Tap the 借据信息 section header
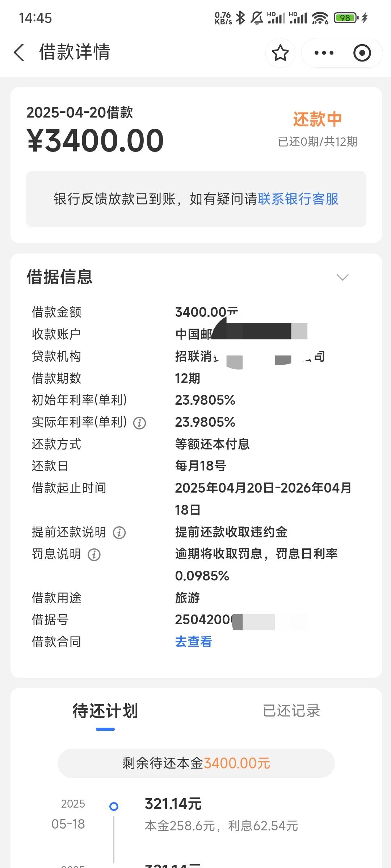The width and height of the screenshot is (391, 868). coord(60,277)
